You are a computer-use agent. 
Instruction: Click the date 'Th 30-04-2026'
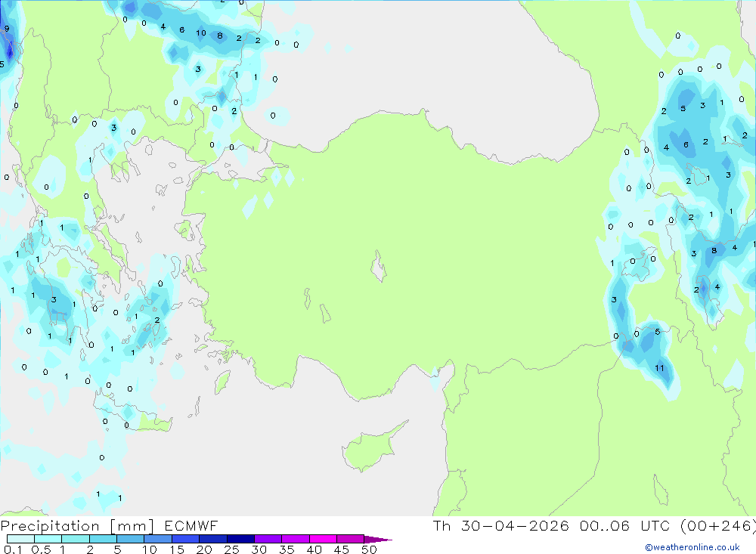pyautogui.click(x=500, y=526)
